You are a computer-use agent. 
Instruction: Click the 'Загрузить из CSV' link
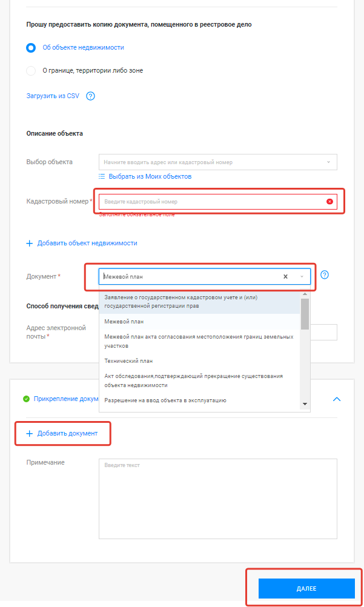tap(53, 96)
